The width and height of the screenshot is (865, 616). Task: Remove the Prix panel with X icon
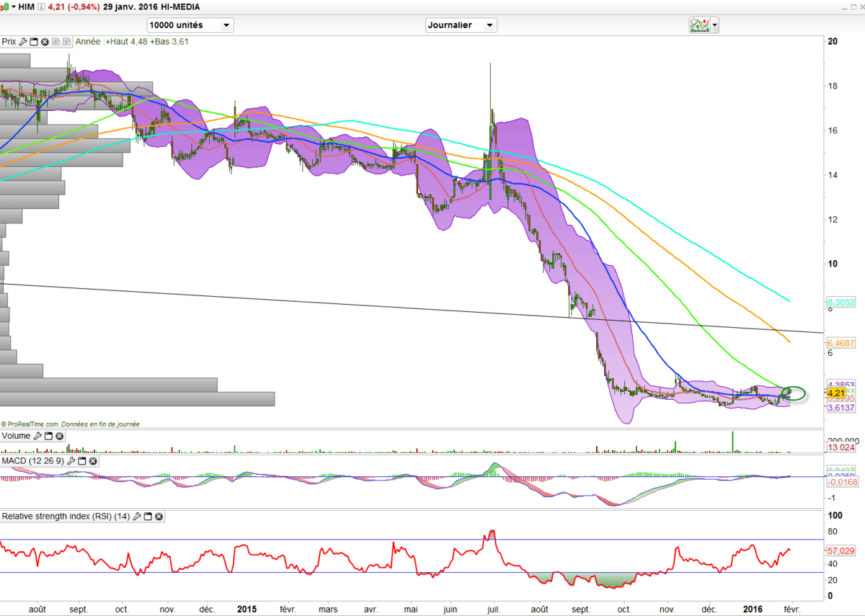[45, 42]
